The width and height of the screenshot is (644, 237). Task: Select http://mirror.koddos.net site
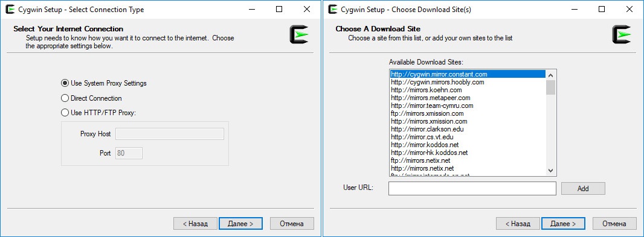coord(468,145)
